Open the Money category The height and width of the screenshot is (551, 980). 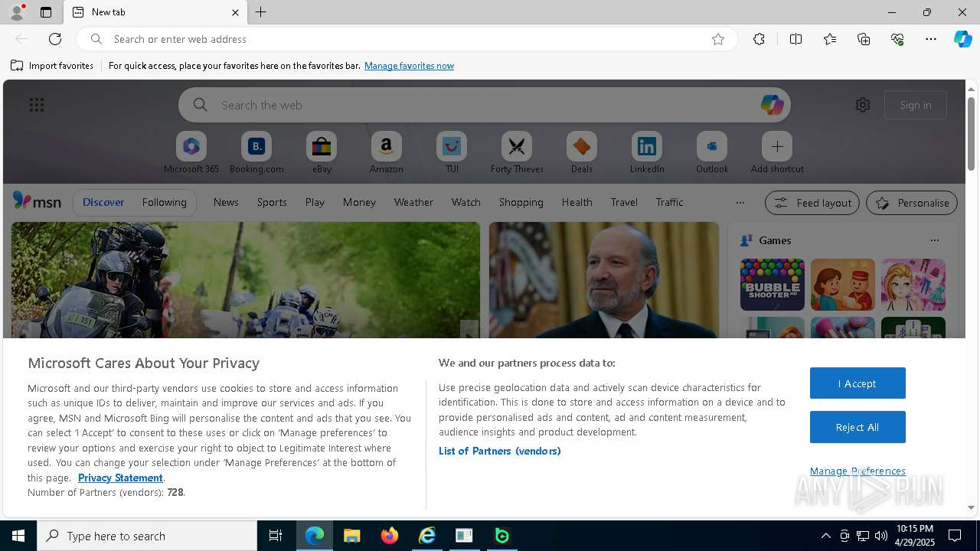359,202
